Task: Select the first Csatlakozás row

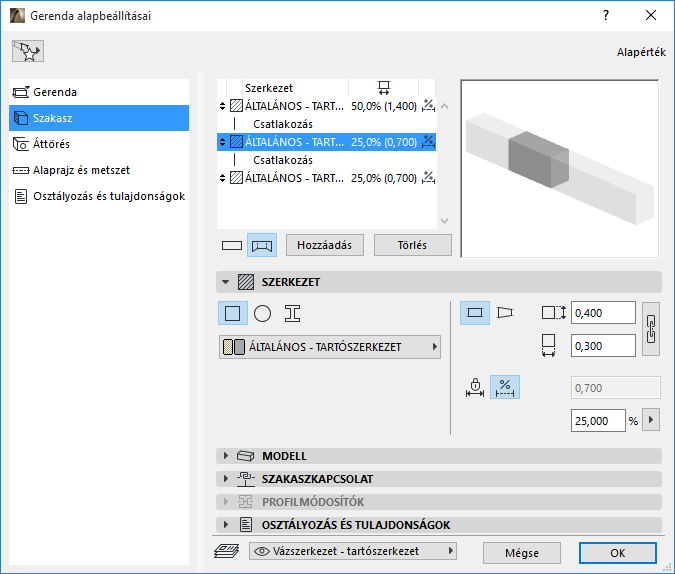Action: (326, 124)
